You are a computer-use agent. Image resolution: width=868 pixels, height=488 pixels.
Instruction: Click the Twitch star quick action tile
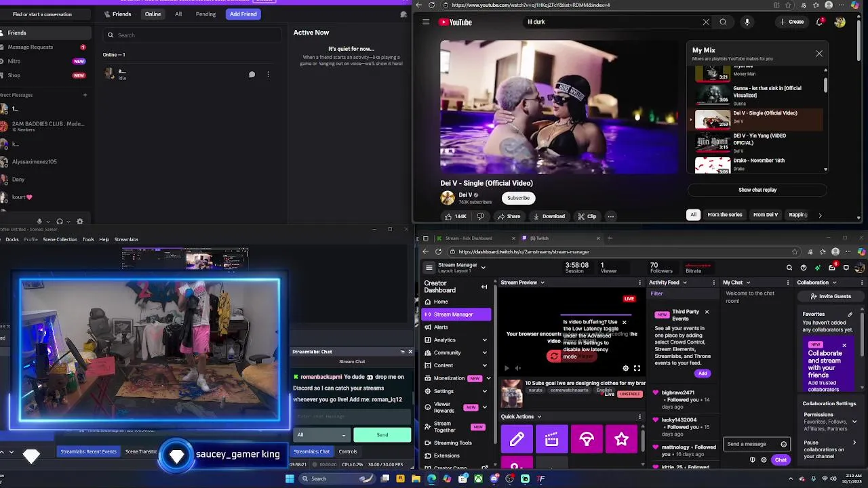(x=621, y=439)
